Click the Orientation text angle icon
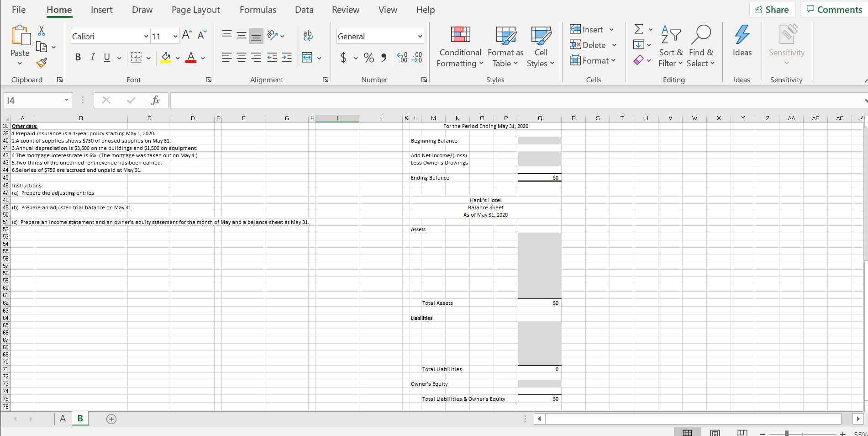Viewport: 868px width, 436px height. pos(273,35)
